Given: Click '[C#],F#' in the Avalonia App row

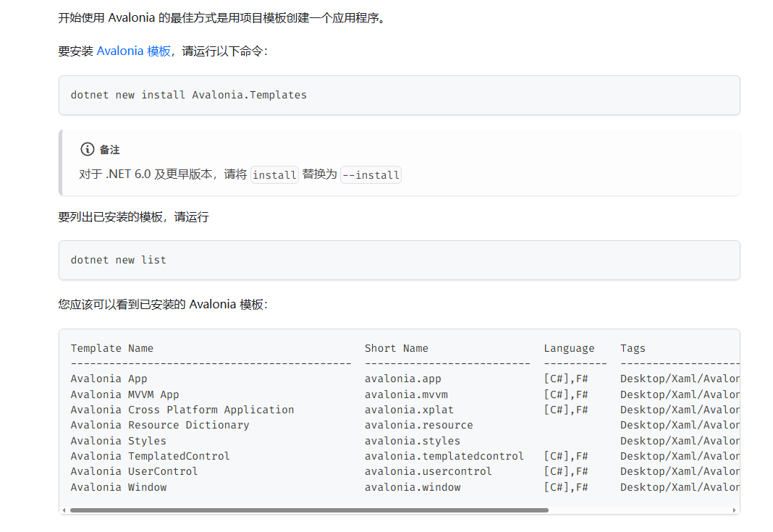Looking at the screenshot, I should click(x=566, y=379).
